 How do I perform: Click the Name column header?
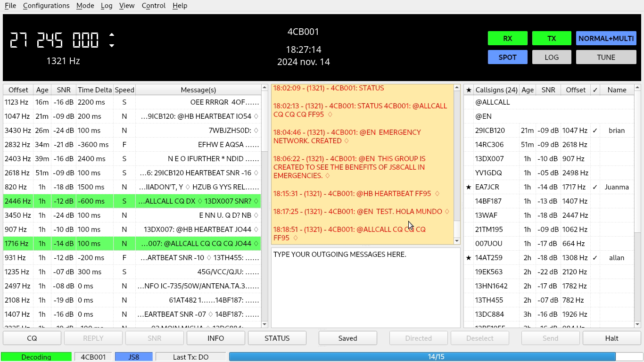pyautogui.click(x=617, y=90)
